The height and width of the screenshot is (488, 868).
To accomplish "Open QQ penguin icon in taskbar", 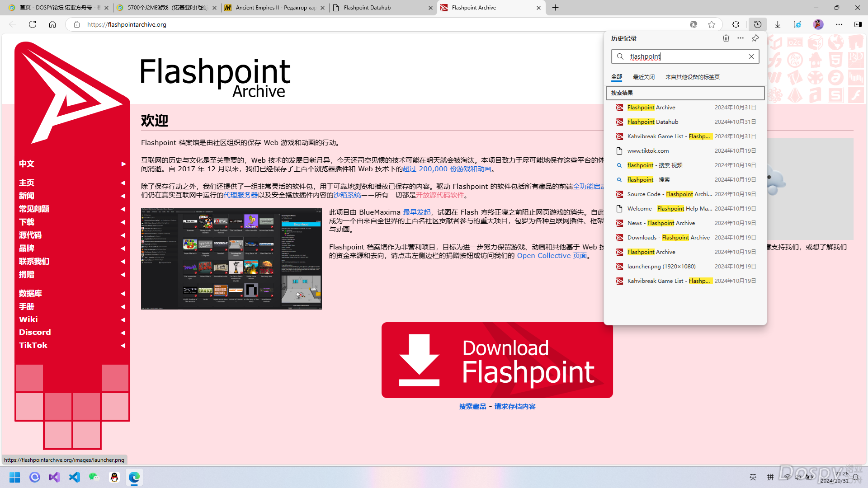I will click(114, 477).
